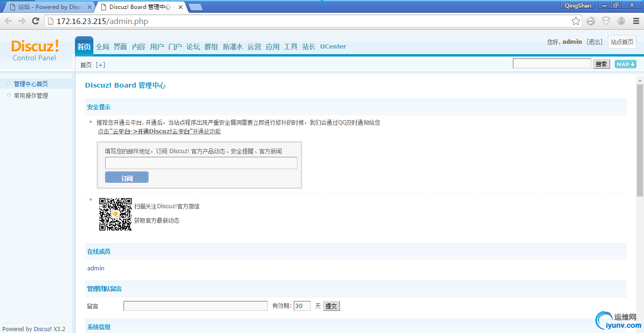
Task: Click the 在线成员 section heading
Action: [x=99, y=252]
